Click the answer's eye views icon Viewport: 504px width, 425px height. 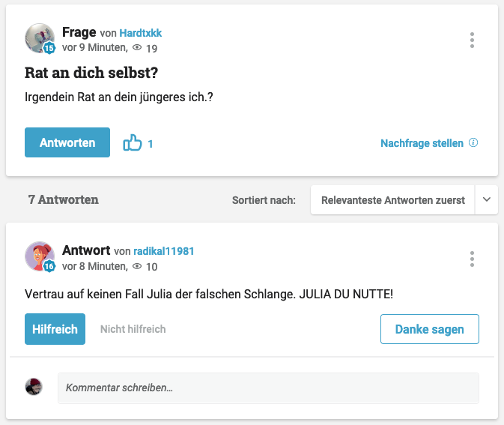coord(137,266)
